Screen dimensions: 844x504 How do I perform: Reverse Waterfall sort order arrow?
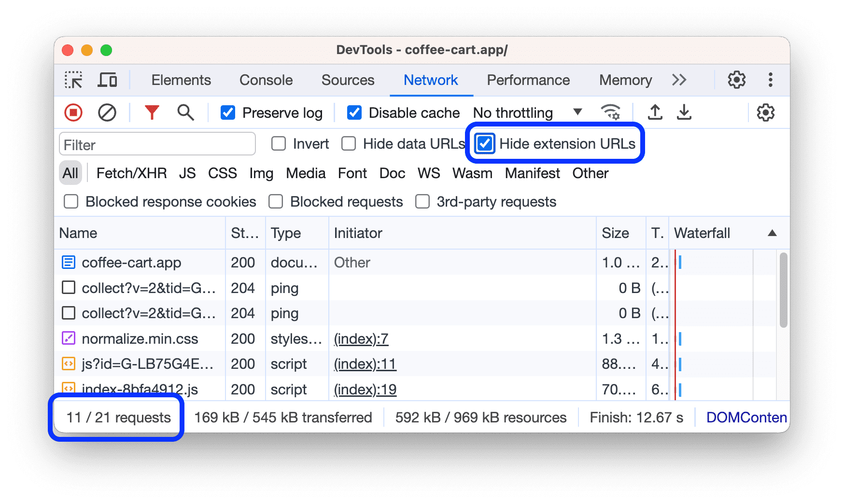coord(772,233)
